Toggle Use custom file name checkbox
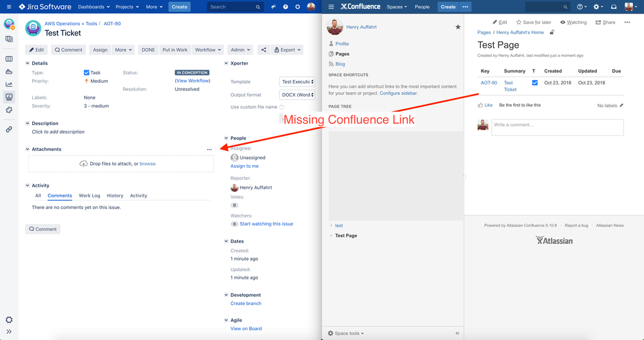This screenshot has height=340, width=644. [x=281, y=107]
